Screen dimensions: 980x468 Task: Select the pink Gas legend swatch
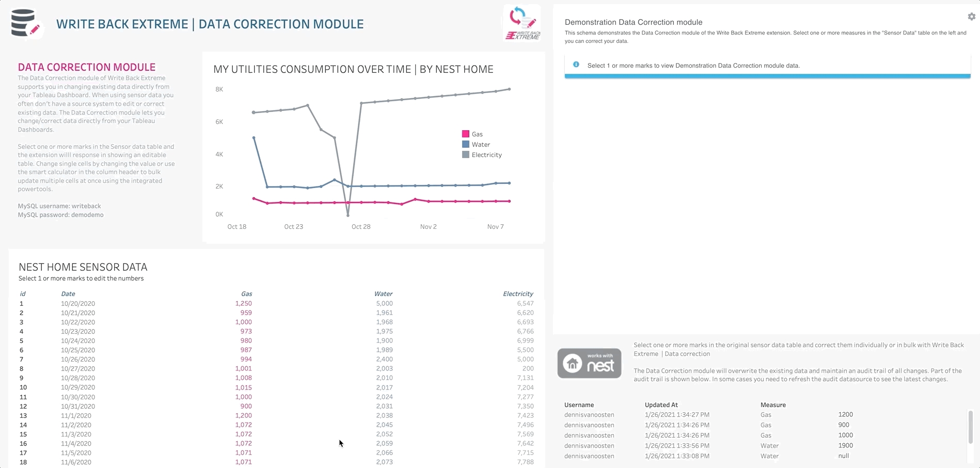click(466, 134)
